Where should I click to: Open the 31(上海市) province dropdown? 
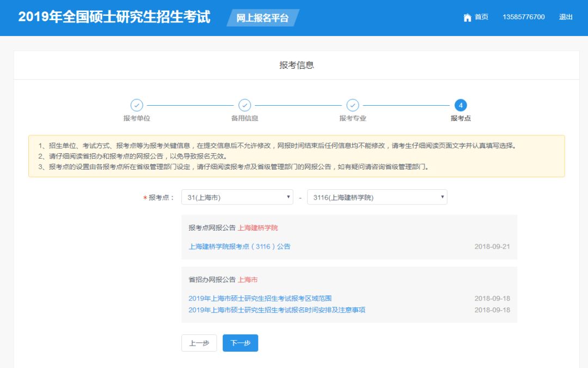click(x=237, y=197)
